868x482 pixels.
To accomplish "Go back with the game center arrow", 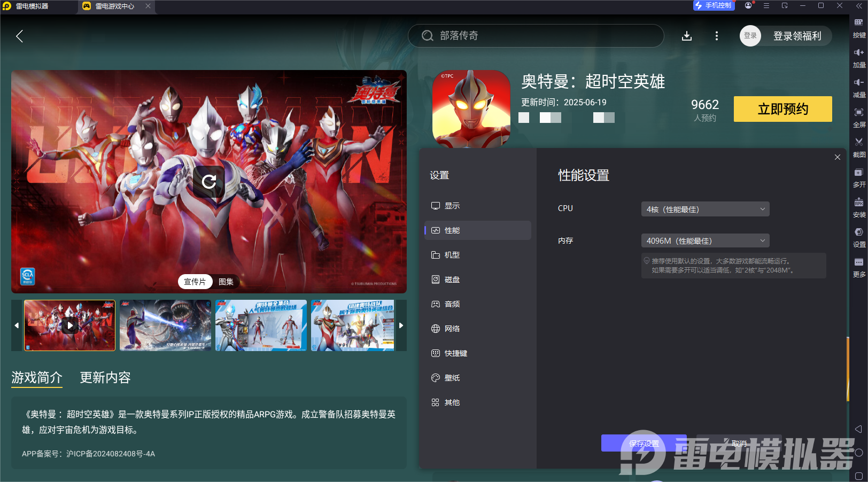I will pyautogui.click(x=20, y=36).
